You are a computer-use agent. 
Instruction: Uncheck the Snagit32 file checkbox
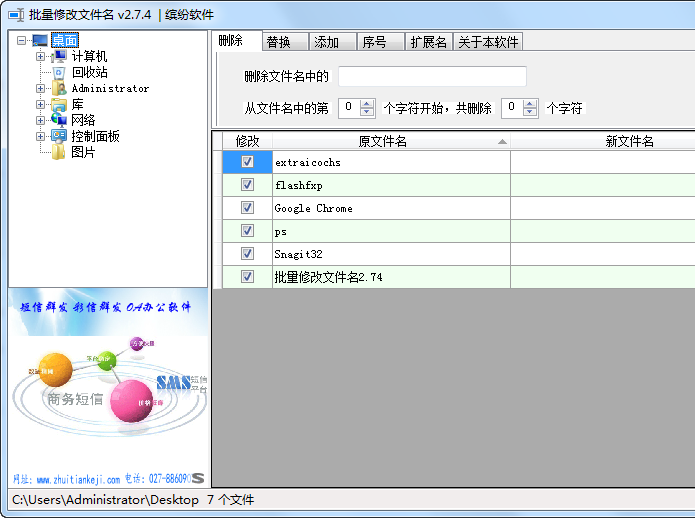coord(247,254)
